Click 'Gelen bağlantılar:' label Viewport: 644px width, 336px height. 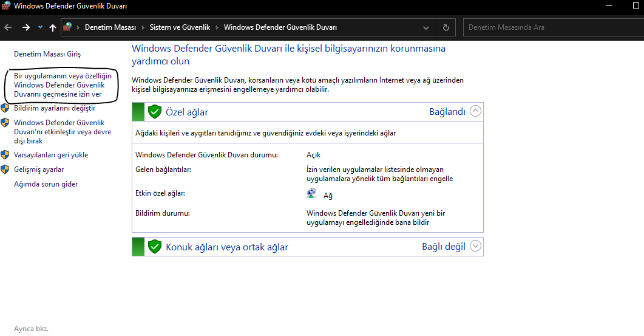coord(163,170)
